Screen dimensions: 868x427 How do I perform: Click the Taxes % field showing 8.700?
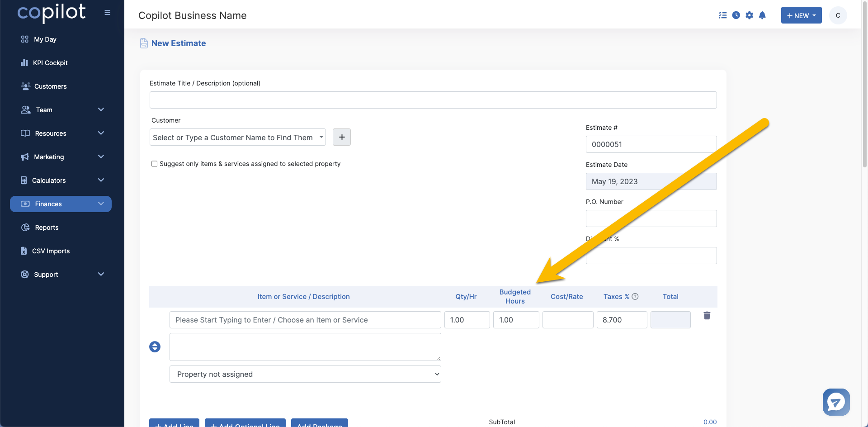click(x=622, y=320)
